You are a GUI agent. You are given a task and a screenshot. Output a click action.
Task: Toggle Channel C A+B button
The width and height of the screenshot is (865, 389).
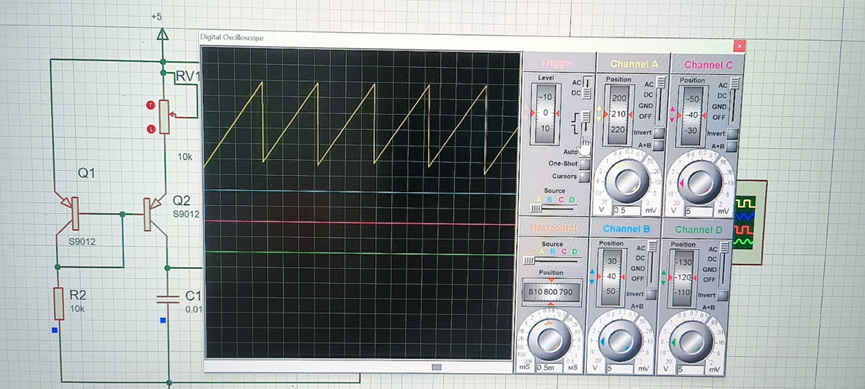pyautogui.click(x=732, y=146)
